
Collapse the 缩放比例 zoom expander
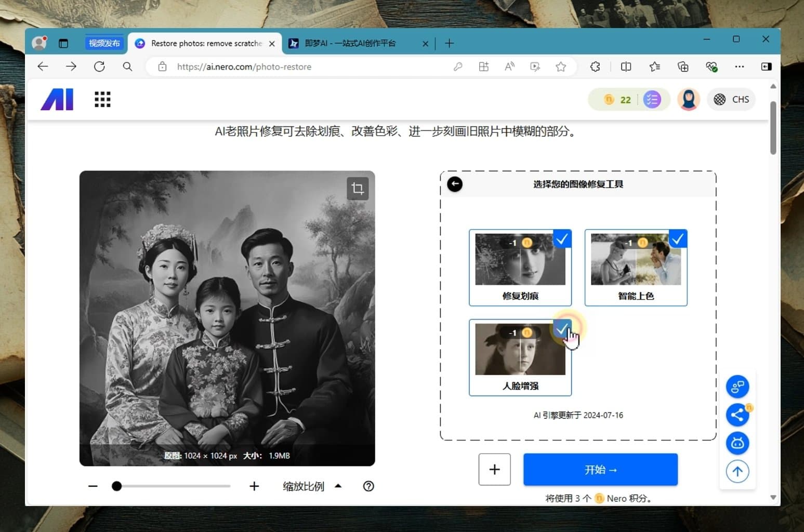point(338,486)
